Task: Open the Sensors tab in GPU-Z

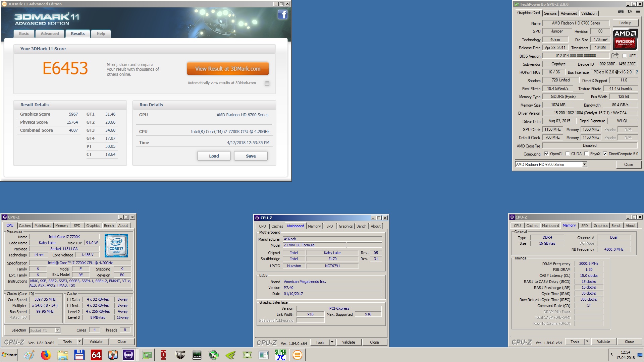Action: (550, 13)
